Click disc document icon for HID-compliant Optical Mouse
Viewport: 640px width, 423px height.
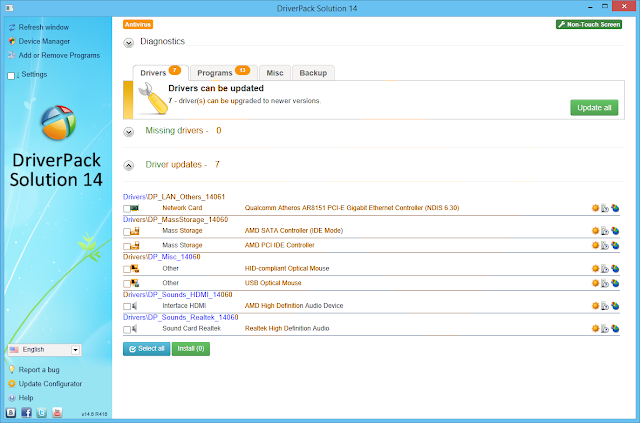click(x=605, y=269)
